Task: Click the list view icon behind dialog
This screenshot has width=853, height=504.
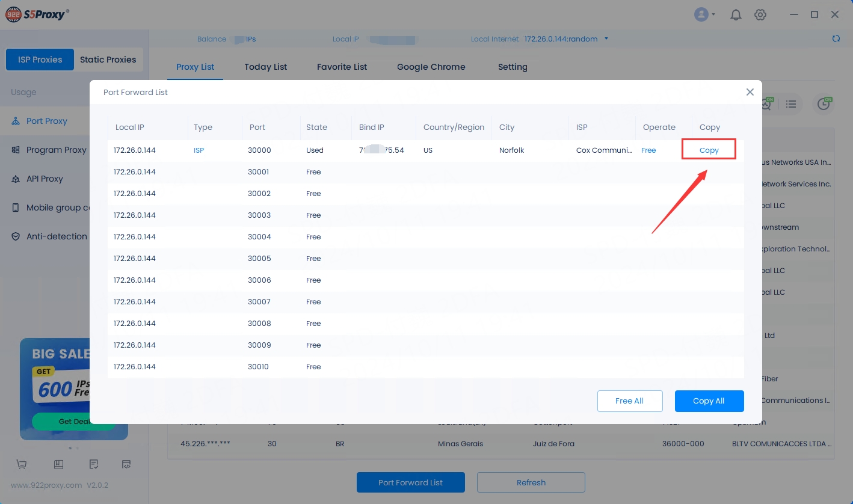Action: [791, 105]
